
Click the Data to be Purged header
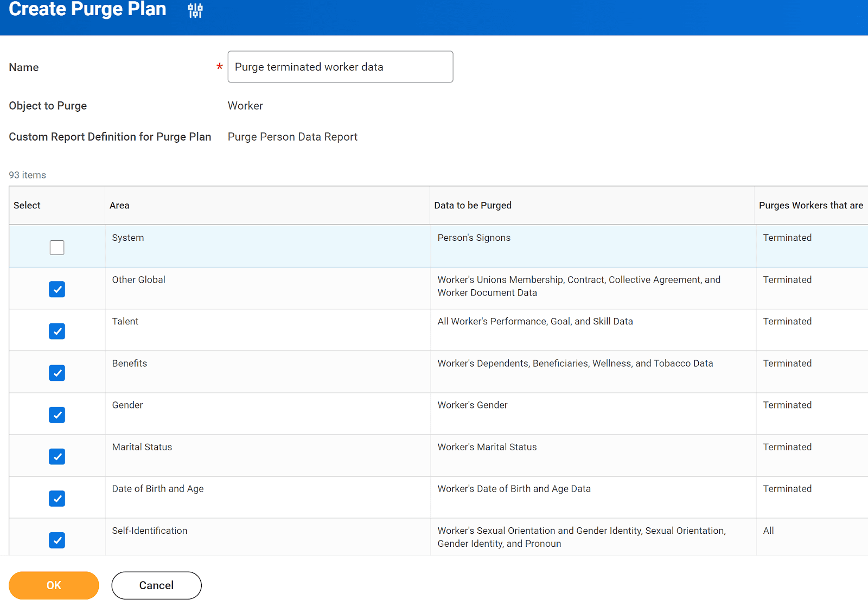pos(473,205)
